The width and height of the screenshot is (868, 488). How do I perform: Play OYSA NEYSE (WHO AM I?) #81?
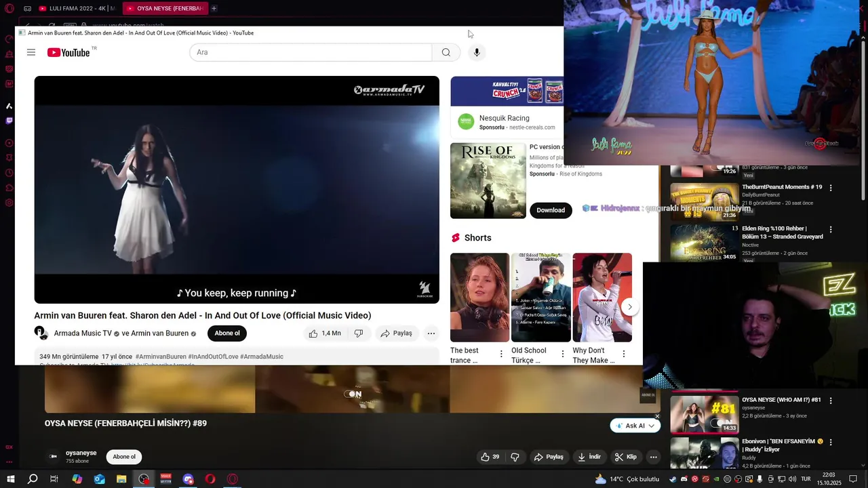point(704,414)
